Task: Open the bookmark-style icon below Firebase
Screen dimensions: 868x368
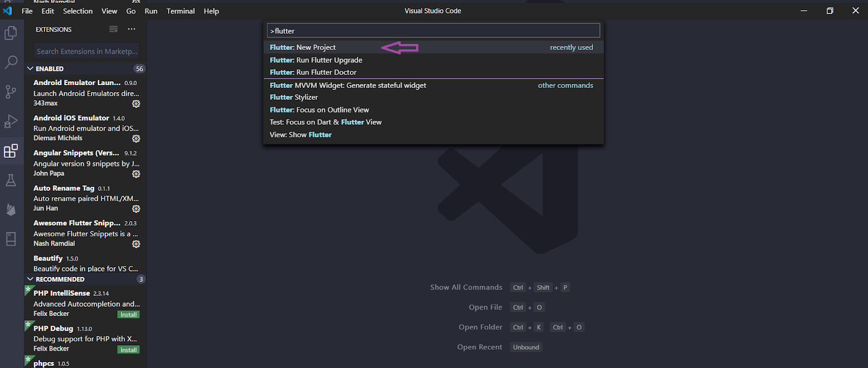Action: [11, 238]
